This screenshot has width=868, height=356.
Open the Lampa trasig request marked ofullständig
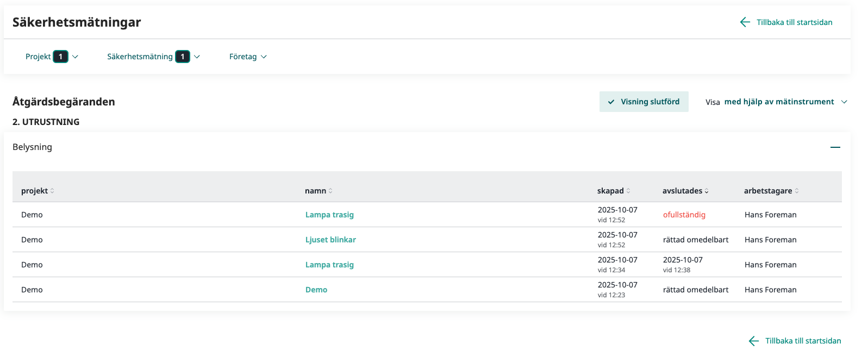click(329, 215)
